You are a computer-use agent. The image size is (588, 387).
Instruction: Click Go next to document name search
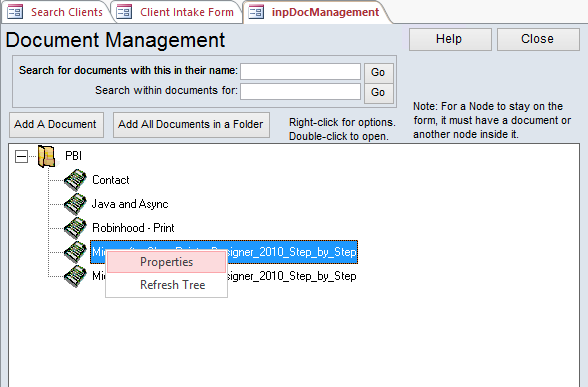(x=378, y=72)
